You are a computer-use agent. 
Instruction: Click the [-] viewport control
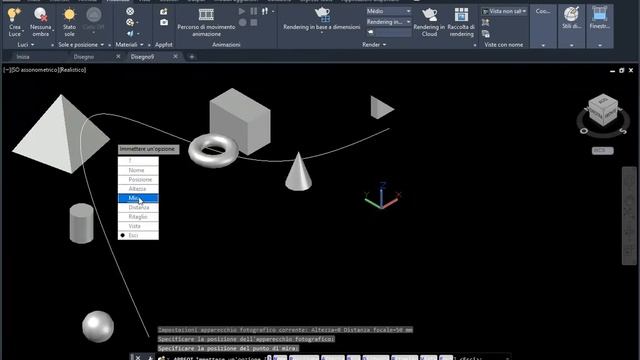(x=7, y=70)
